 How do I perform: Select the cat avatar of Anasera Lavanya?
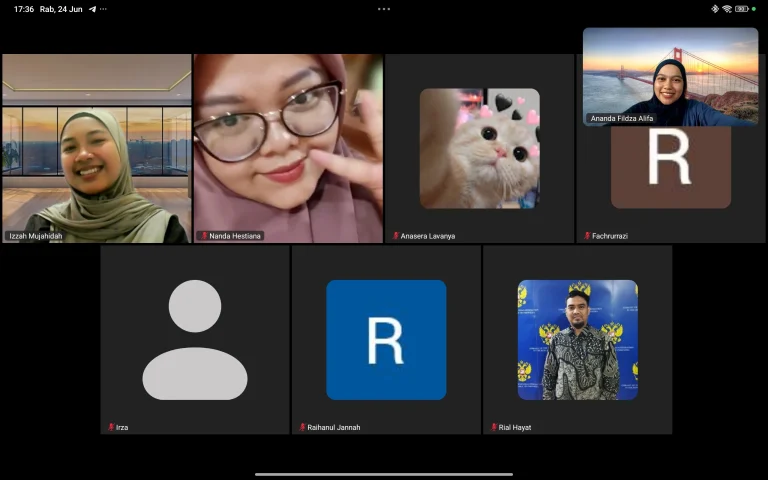(x=480, y=148)
